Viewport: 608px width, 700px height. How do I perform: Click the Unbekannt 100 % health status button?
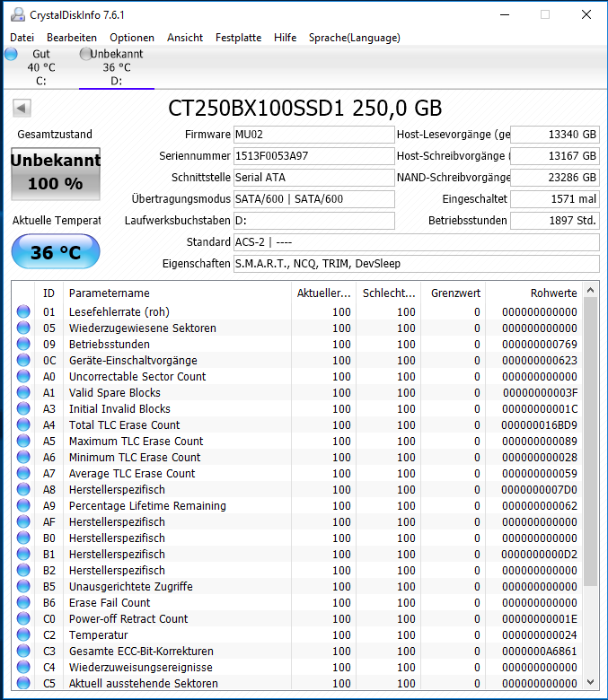(56, 174)
